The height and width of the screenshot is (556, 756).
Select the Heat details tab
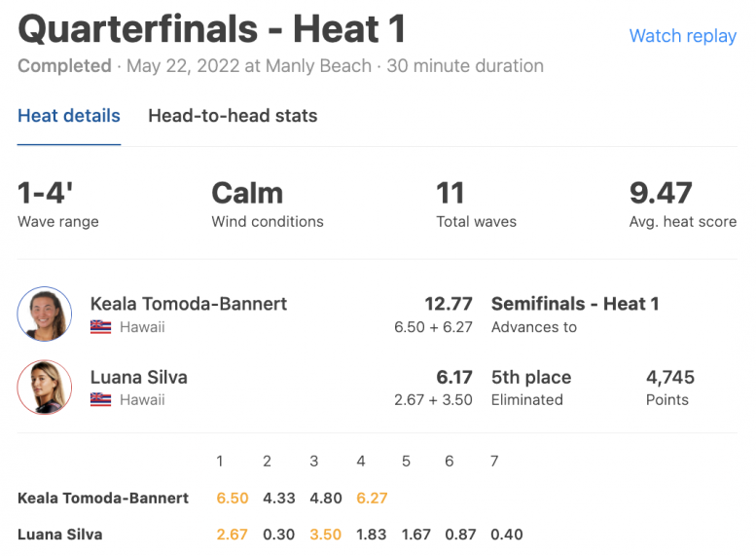(x=69, y=116)
